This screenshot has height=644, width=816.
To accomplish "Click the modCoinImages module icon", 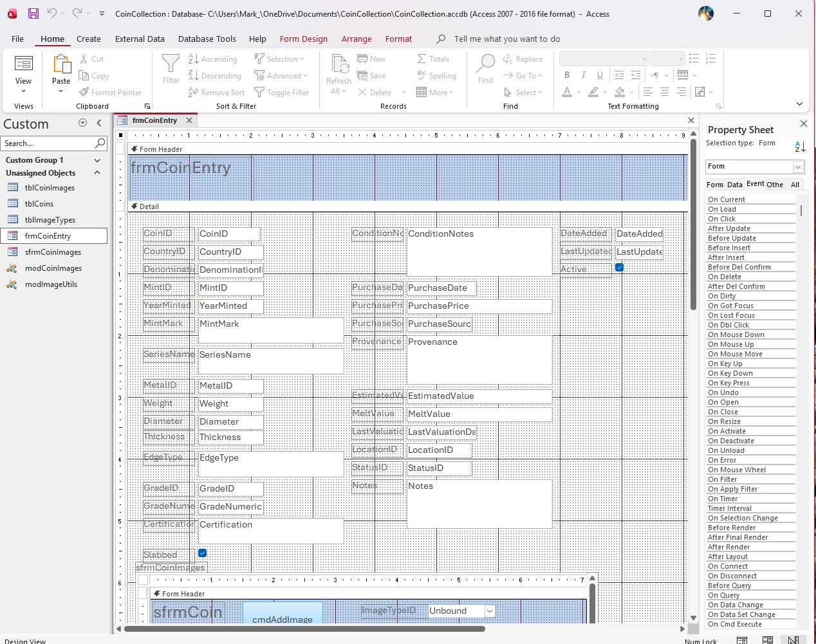I will pos(12,268).
